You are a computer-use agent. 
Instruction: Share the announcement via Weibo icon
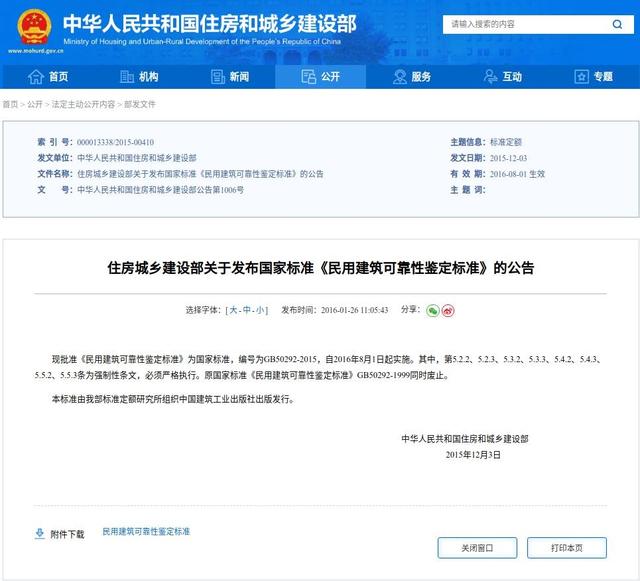(448, 310)
